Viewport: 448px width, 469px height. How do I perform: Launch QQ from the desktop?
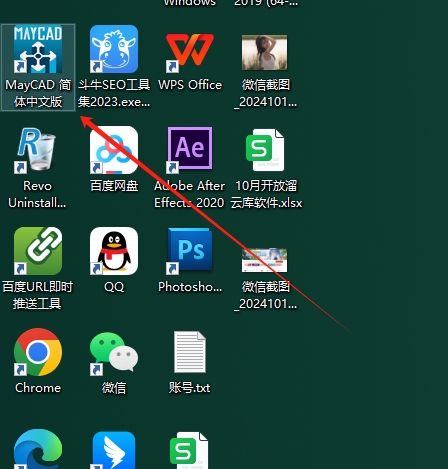[x=114, y=251]
